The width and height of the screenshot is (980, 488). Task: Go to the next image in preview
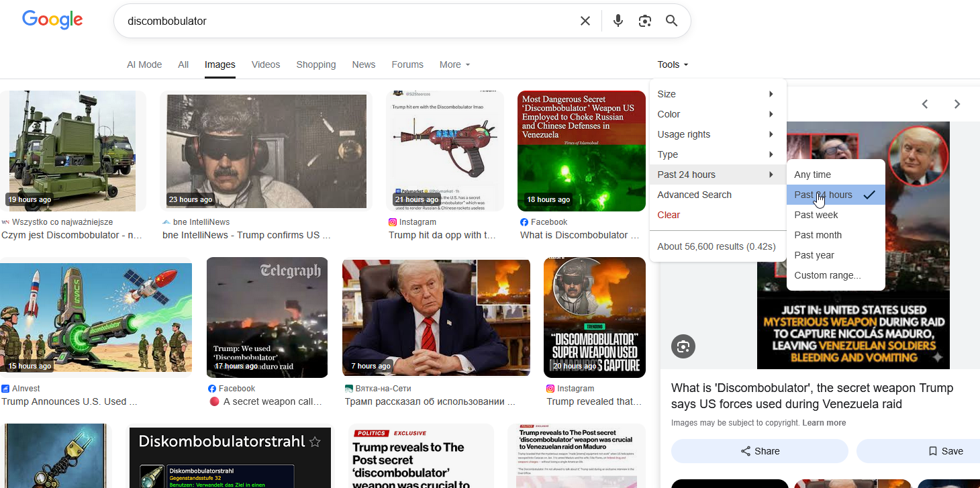957,104
